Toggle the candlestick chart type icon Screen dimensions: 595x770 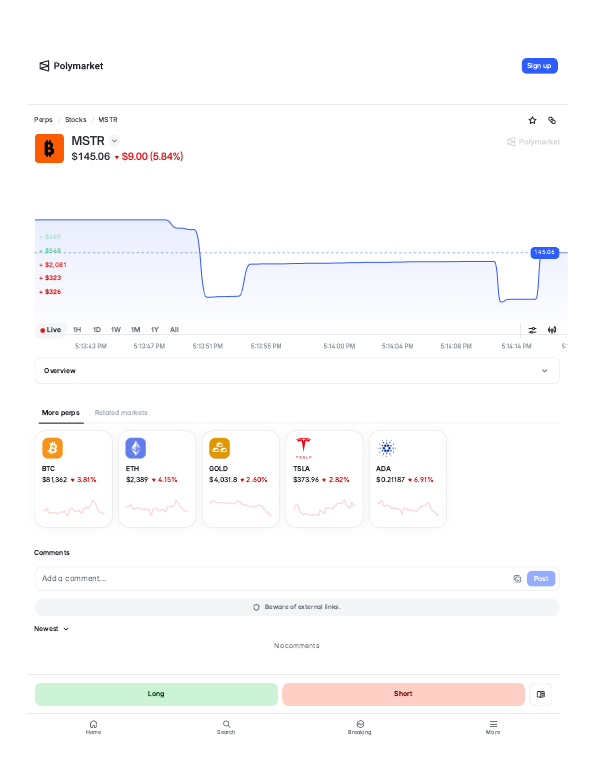click(552, 330)
